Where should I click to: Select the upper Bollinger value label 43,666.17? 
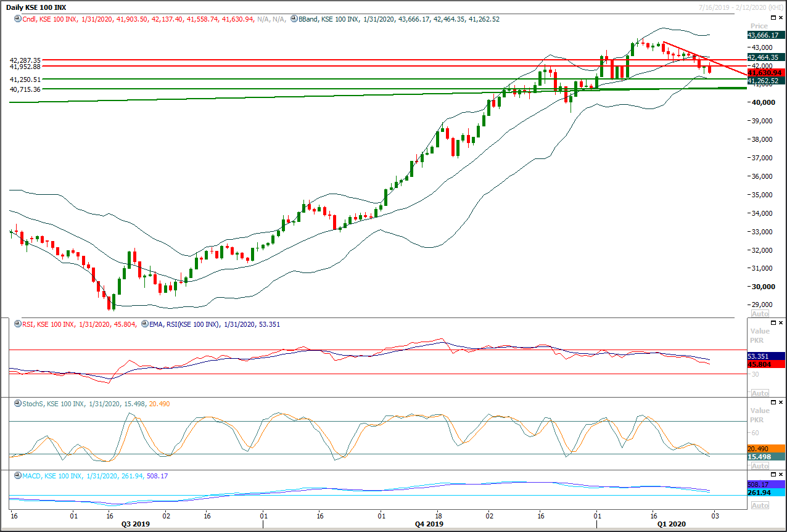(x=765, y=35)
